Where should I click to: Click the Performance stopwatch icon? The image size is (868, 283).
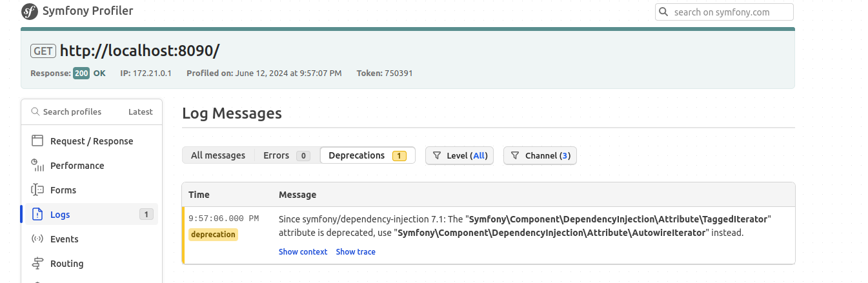tap(37, 166)
